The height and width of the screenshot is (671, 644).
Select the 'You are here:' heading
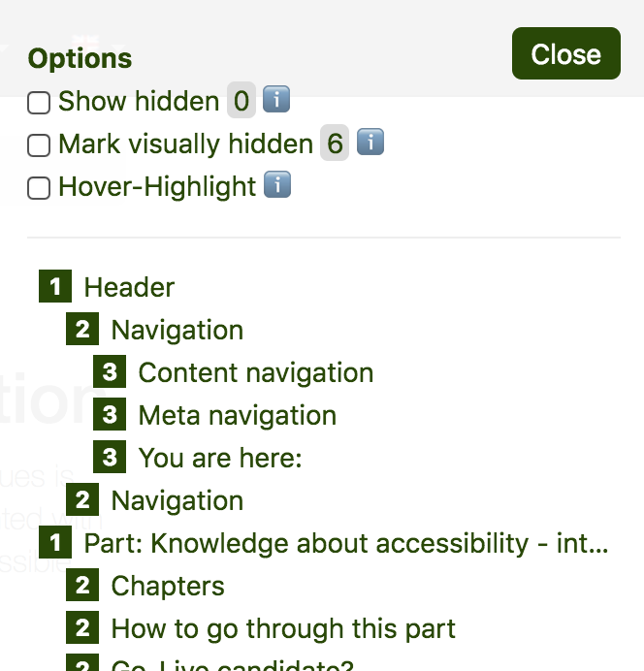coord(220,459)
